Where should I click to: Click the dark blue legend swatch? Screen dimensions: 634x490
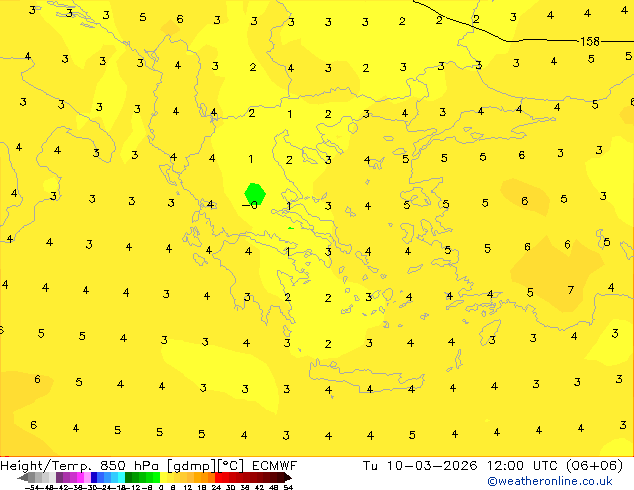coord(94,477)
